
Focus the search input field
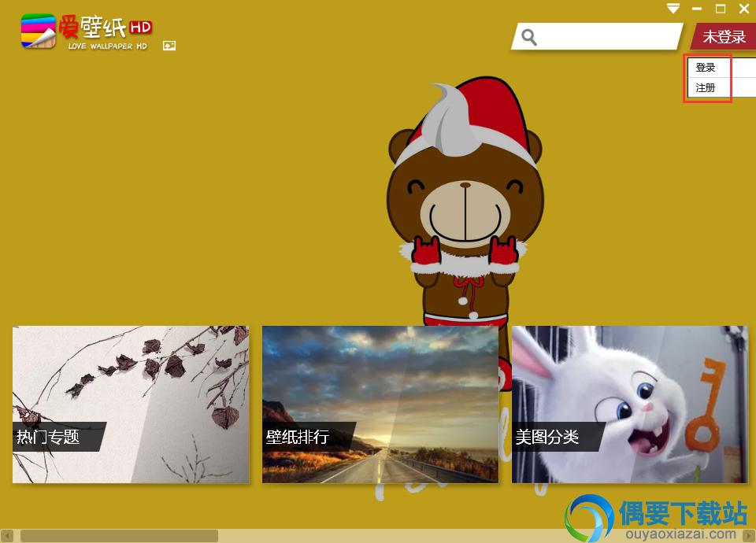tap(598, 36)
